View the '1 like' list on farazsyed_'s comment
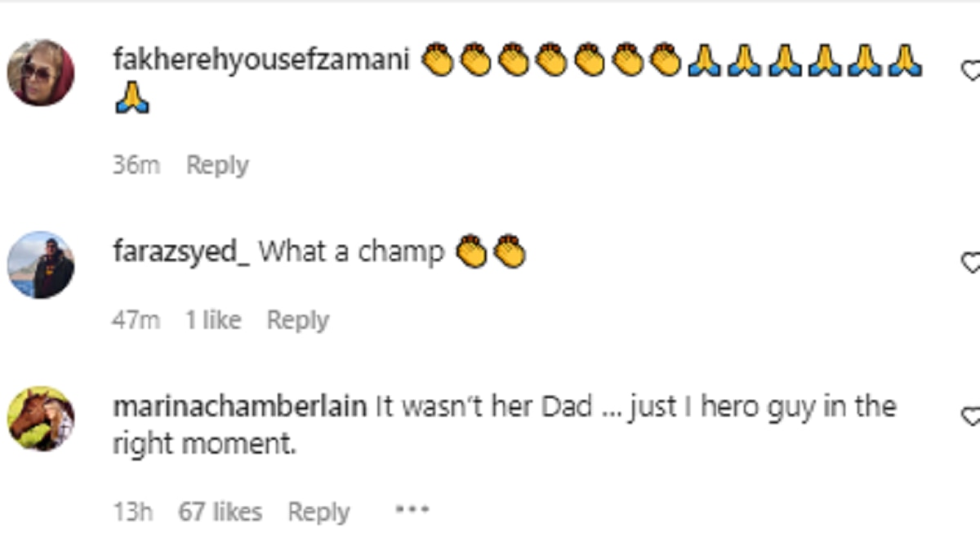The image size is (980, 546). pos(212,320)
